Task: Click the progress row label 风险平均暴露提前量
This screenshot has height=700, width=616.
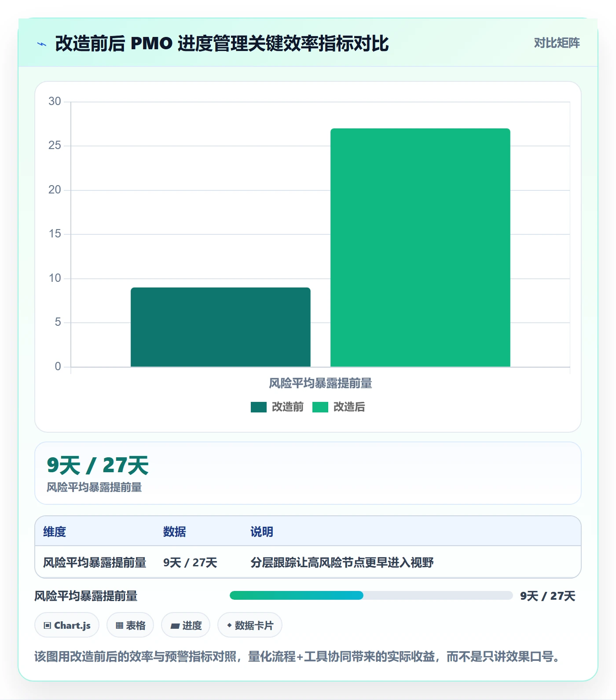Action: (86, 596)
